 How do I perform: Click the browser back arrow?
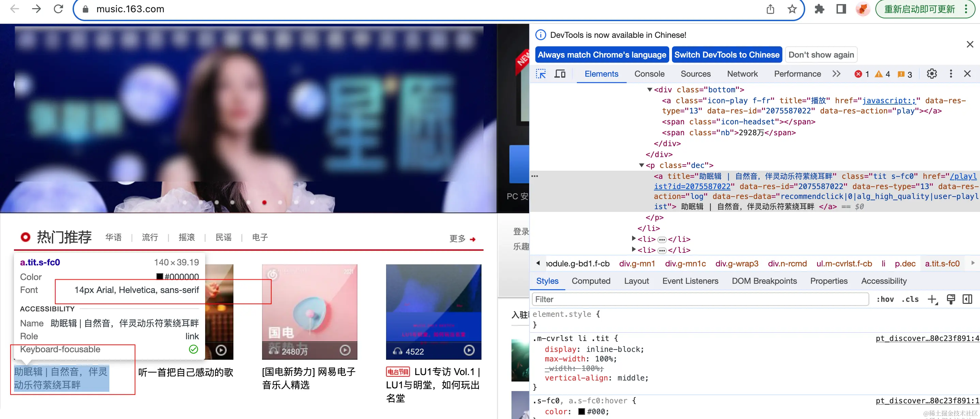[x=14, y=9]
